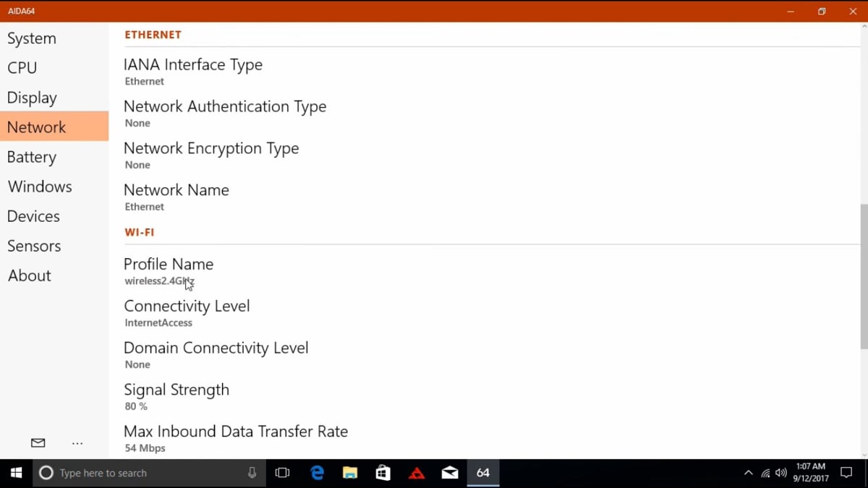Open File Explorer from the taskbar
The image size is (868, 488).
[350, 473]
